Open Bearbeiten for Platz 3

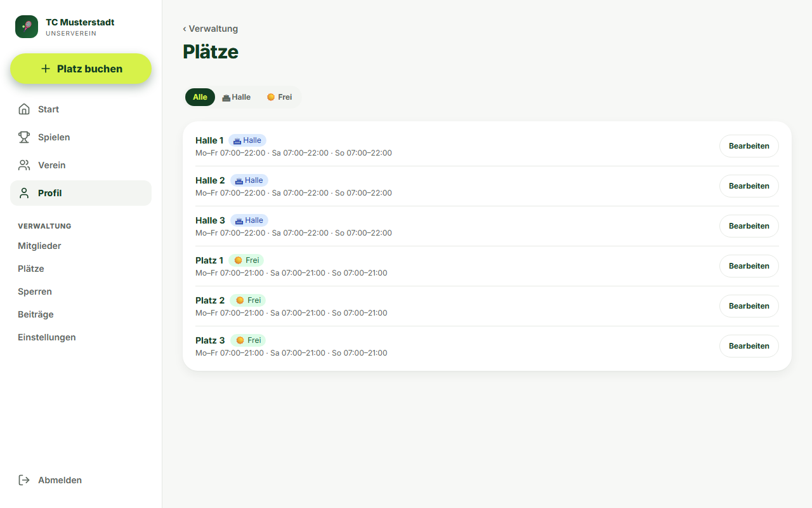[x=749, y=346]
